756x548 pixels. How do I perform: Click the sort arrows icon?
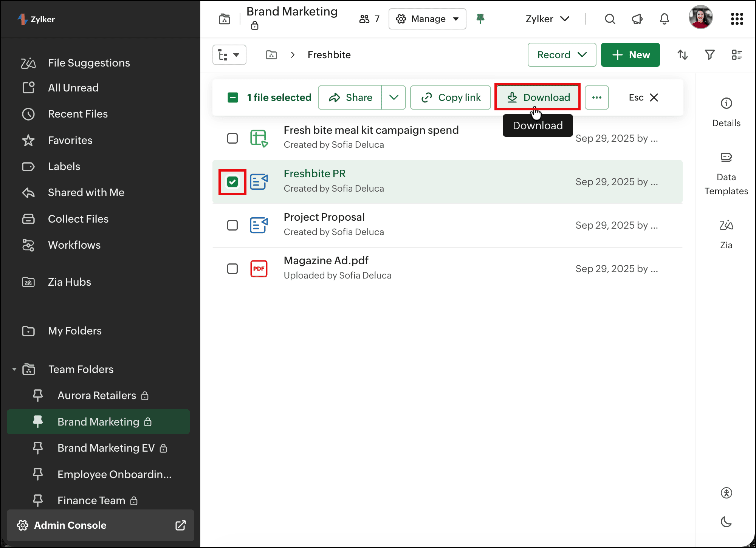[682, 55]
